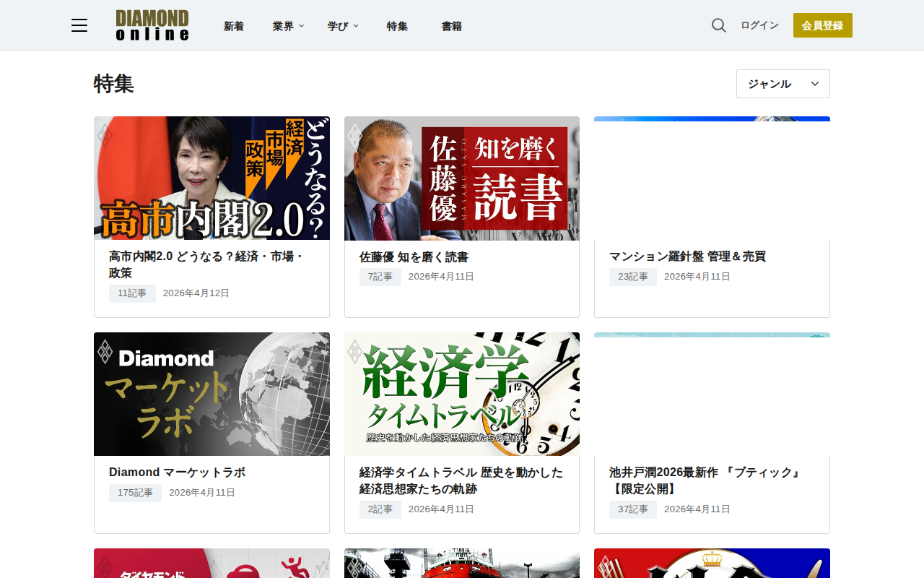The image size is (924, 578).
Task: Click the 7記事 article count tag
Action: point(380,277)
